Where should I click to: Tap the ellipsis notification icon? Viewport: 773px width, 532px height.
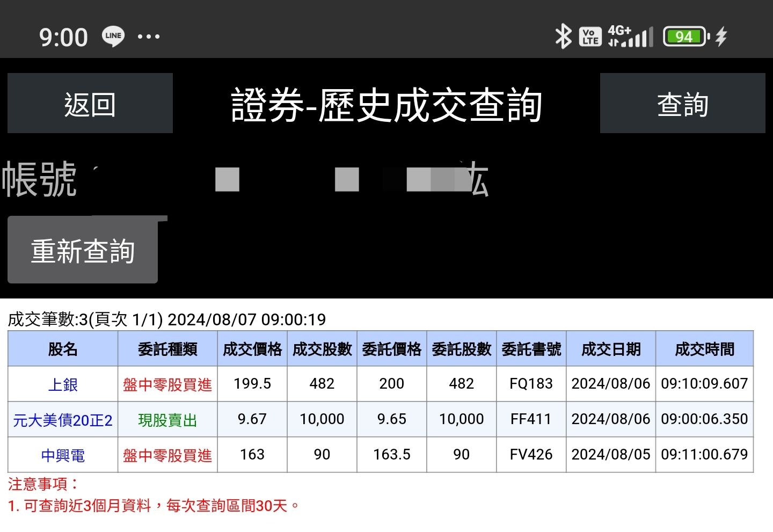[149, 37]
